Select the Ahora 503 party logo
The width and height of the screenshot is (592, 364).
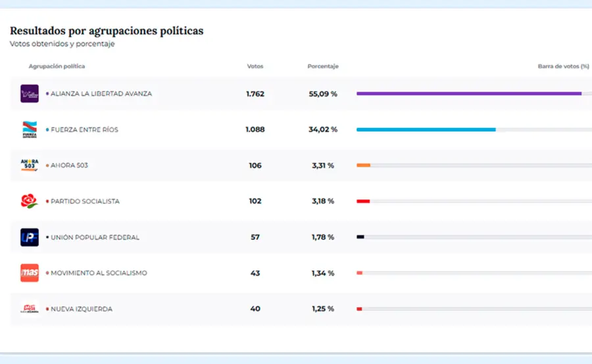click(30, 165)
